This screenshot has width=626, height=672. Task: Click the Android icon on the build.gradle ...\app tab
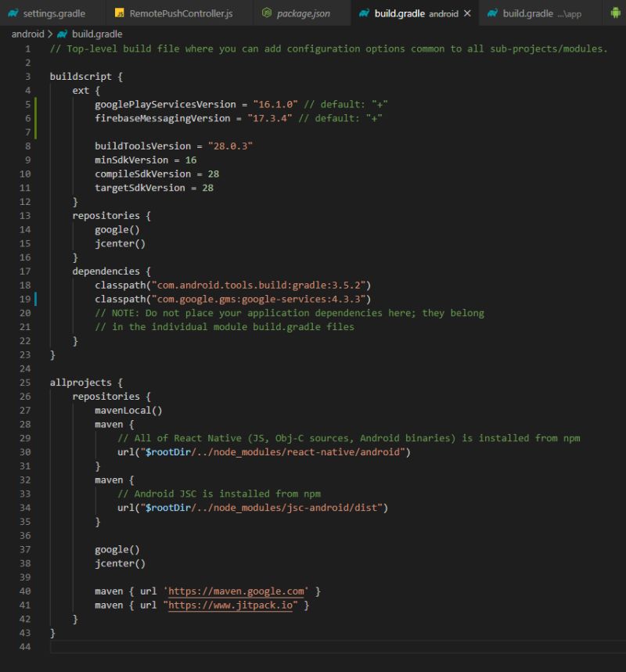(491, 13)
